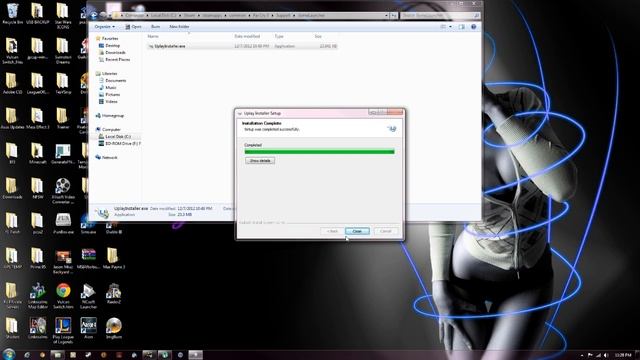The image size is (640, 360).
Task: Click Open in the Explorer toolbar
Action: pos(133,27)
